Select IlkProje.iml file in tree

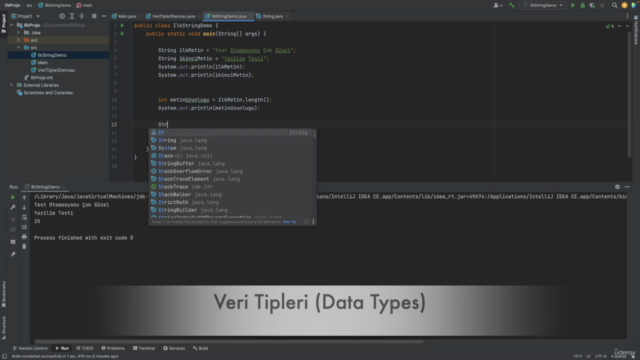42,78
